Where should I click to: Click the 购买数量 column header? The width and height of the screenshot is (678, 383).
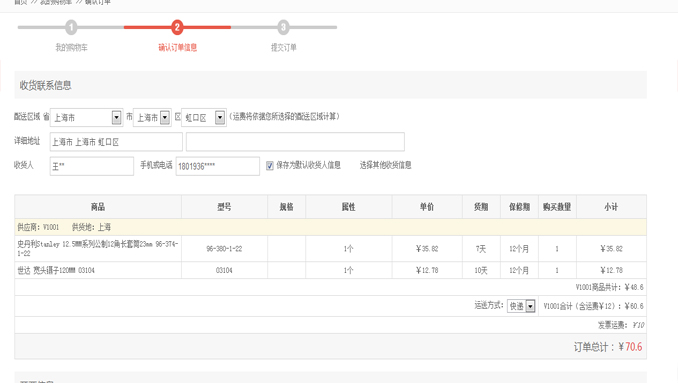557,207
